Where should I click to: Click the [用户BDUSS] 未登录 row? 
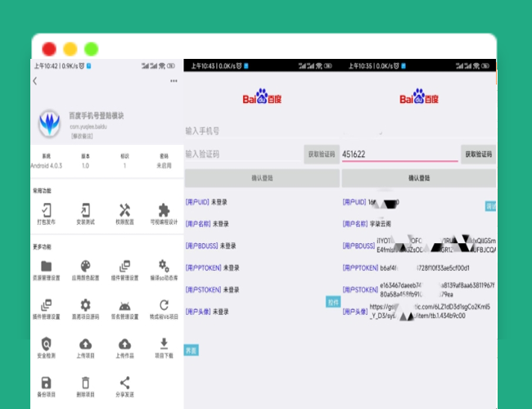pos(210,246)
